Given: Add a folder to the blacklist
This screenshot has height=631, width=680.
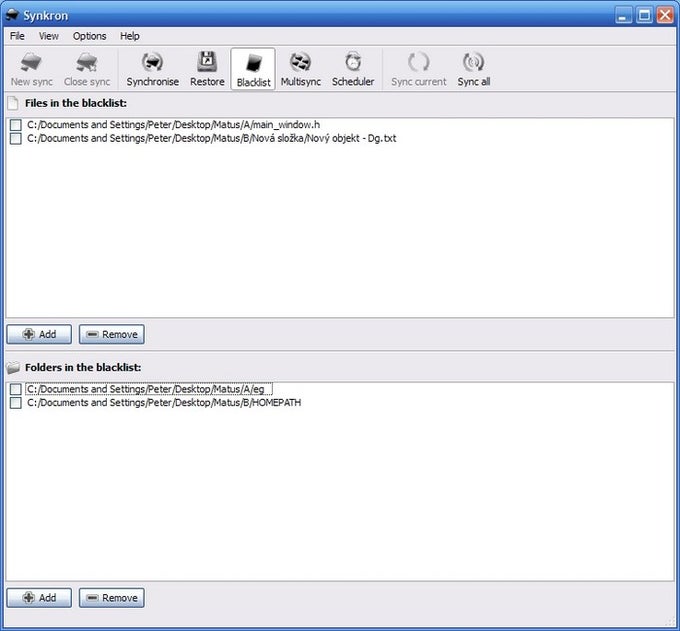Looking at the screenshot, I should click(39, 598).
